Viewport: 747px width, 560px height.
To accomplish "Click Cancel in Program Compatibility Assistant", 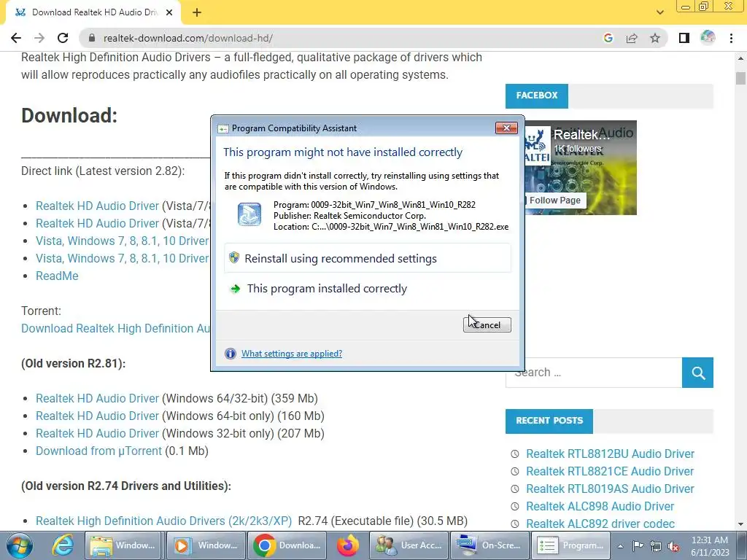I will 487,324.
